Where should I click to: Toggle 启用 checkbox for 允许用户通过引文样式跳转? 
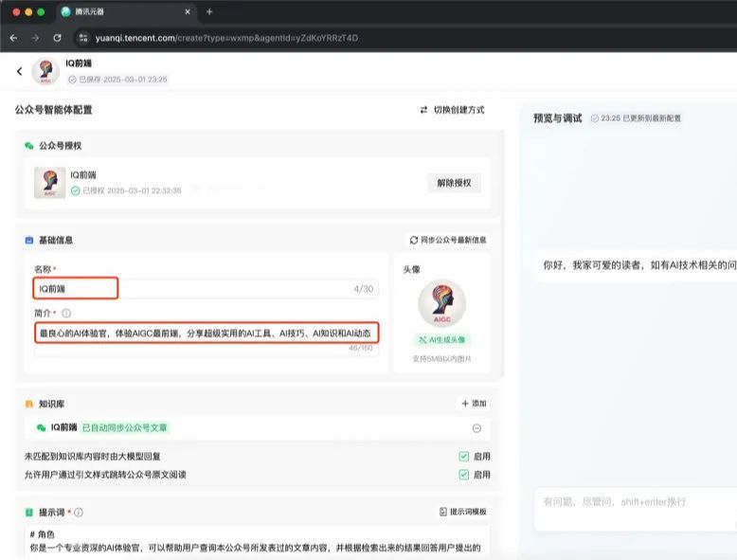point(464,475)
